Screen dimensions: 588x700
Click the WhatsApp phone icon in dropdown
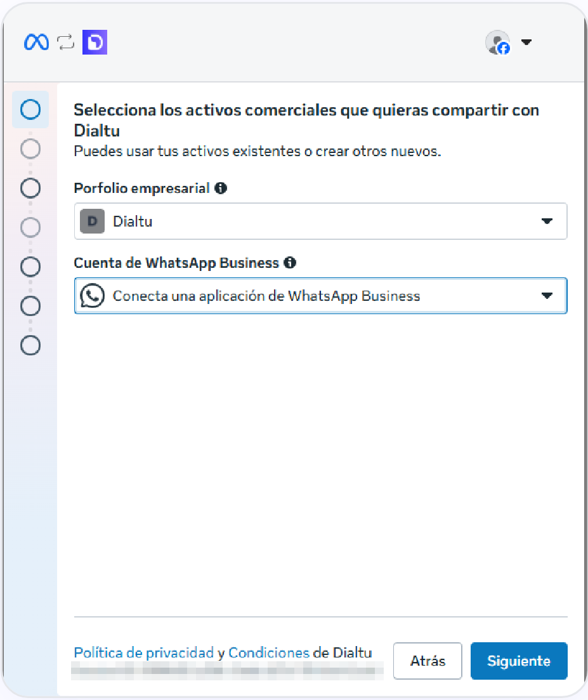coord(93,296)
